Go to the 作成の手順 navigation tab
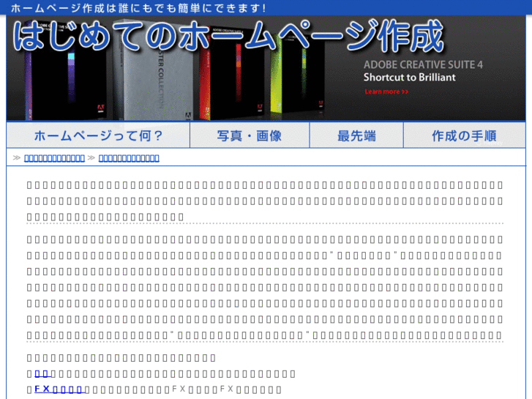Viewport: 532px width, 399px height. 464,135
